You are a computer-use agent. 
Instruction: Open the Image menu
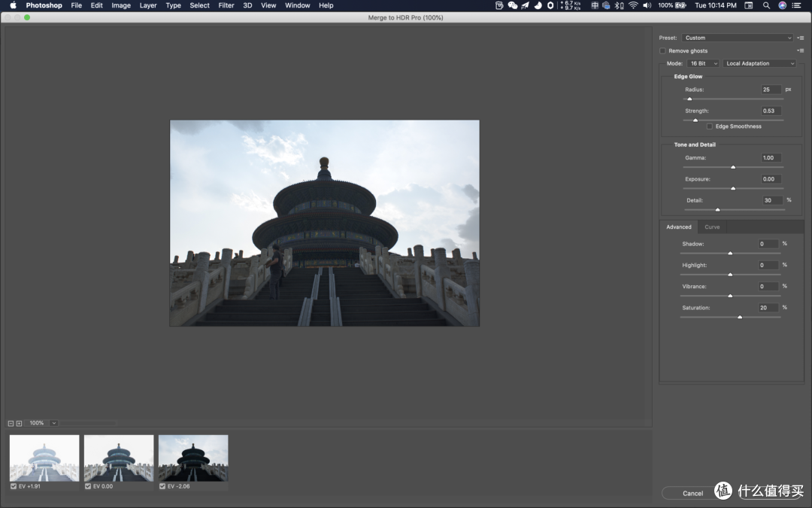120,5
